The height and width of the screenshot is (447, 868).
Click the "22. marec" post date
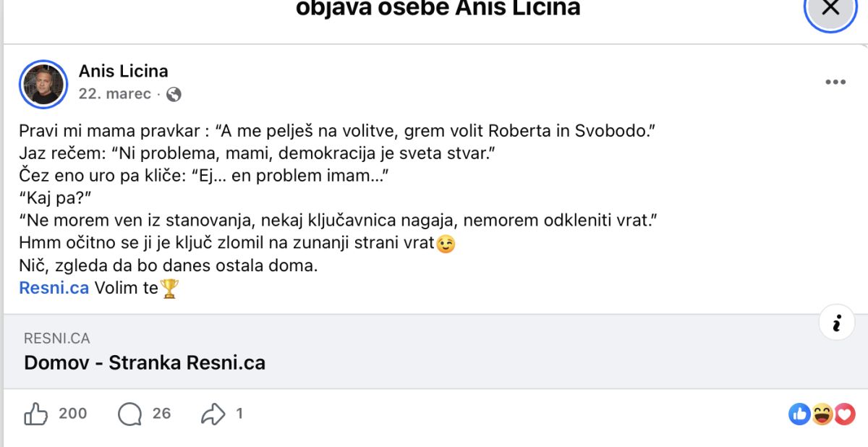[115, 94]
